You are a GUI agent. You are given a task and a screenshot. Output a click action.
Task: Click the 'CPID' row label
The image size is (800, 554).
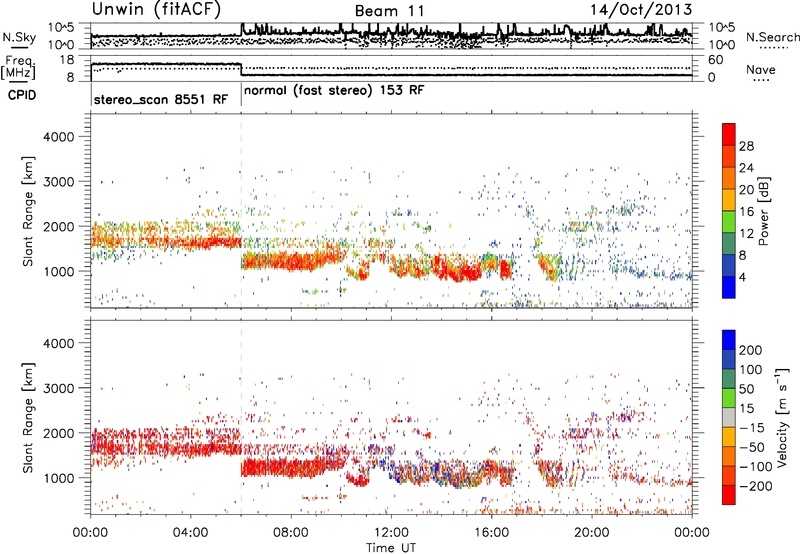coord(22,95)
